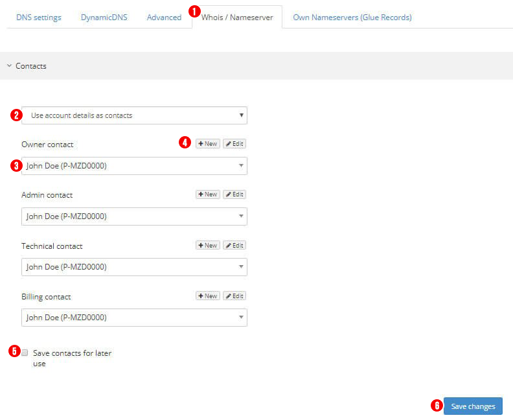Click the 'Admin contact' label
513x420 pixels.
[x=47, y=195]
